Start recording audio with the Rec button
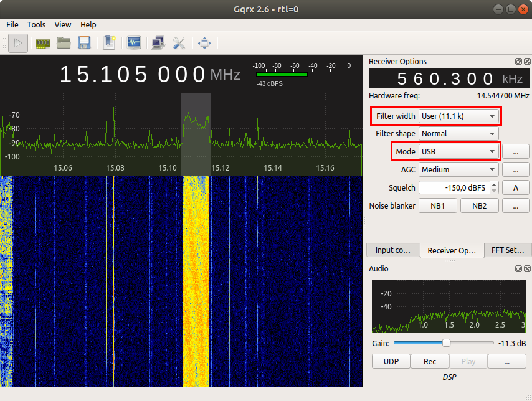 click(x=429, y=361)
